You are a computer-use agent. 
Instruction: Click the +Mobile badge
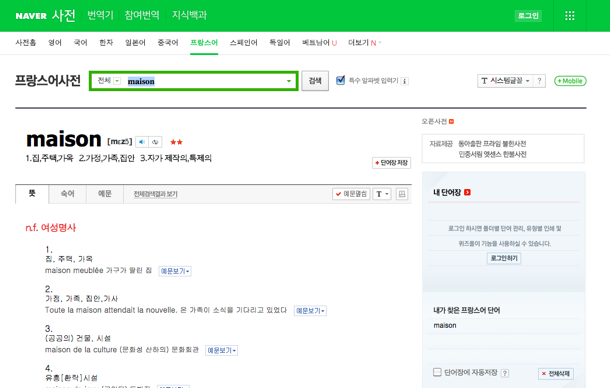tap(570, 81)
